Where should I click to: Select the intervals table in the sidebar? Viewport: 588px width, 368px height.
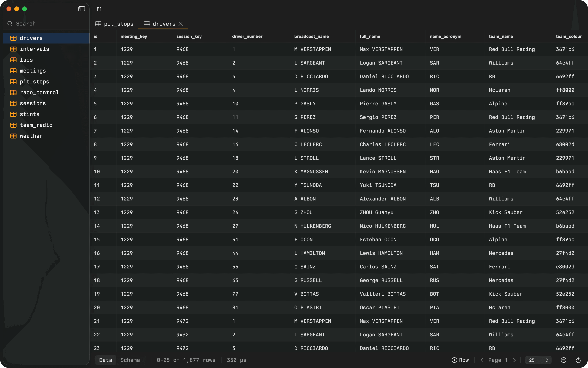coord(35,49)
